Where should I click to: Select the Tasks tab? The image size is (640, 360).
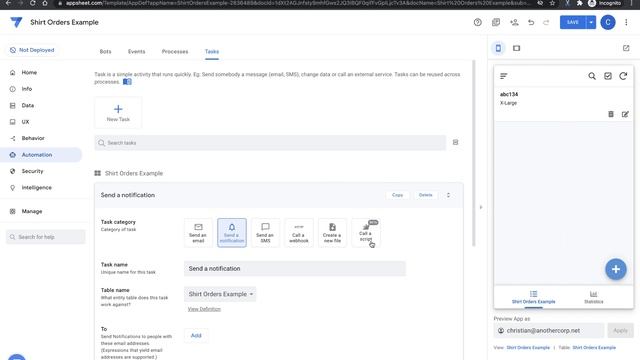212,51
